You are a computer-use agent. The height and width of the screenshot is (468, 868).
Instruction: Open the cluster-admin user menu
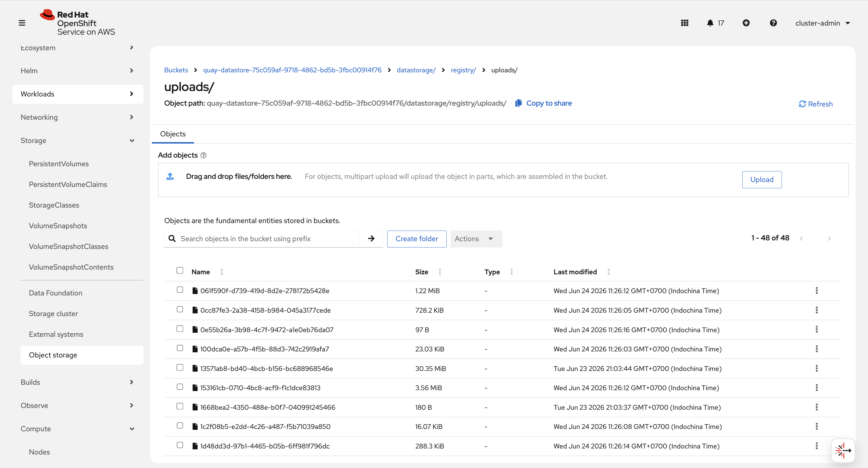point(823,23)
